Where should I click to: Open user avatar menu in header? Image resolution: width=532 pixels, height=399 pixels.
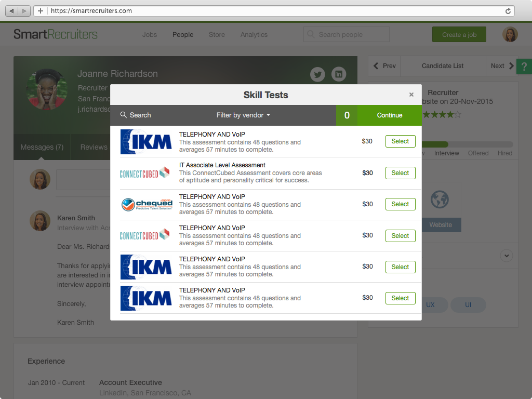[x=510, y=34]
